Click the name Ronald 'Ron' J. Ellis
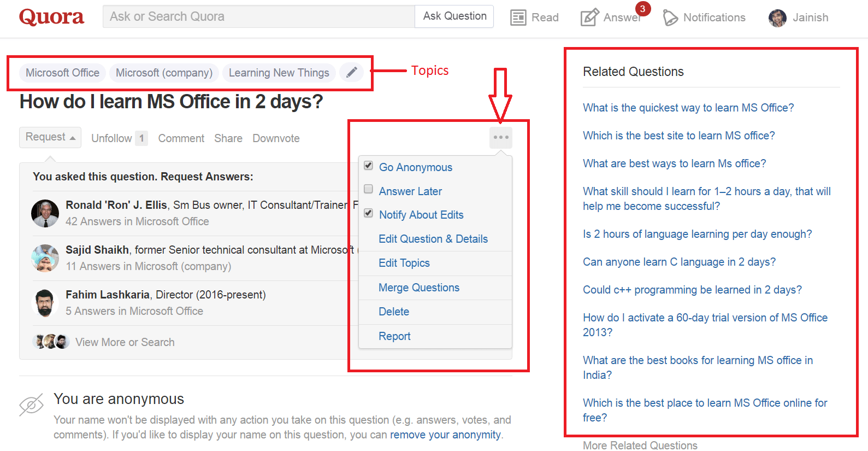 tap(116, 205)
